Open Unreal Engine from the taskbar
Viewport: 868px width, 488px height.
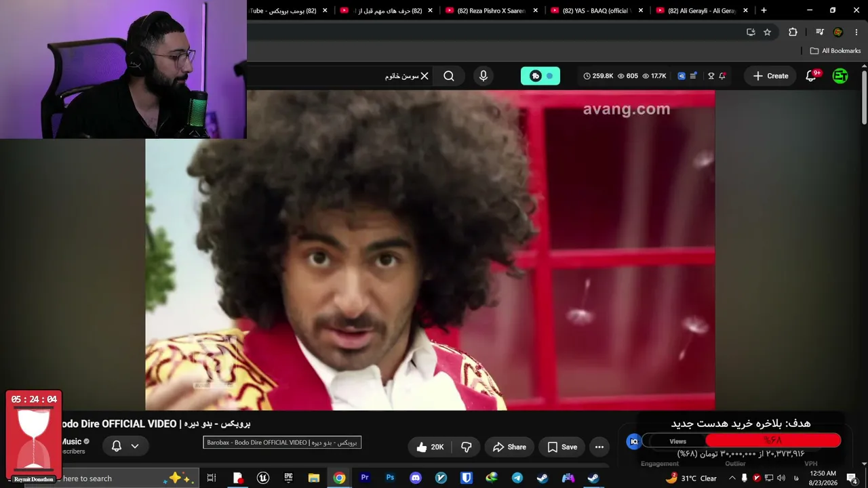pos(263,478)
